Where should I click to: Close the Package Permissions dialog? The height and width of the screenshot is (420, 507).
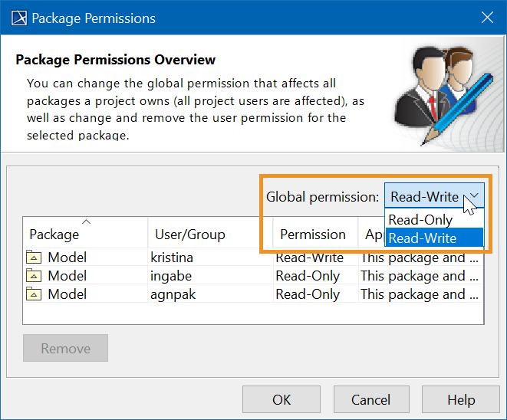click(x=486, y=18)
